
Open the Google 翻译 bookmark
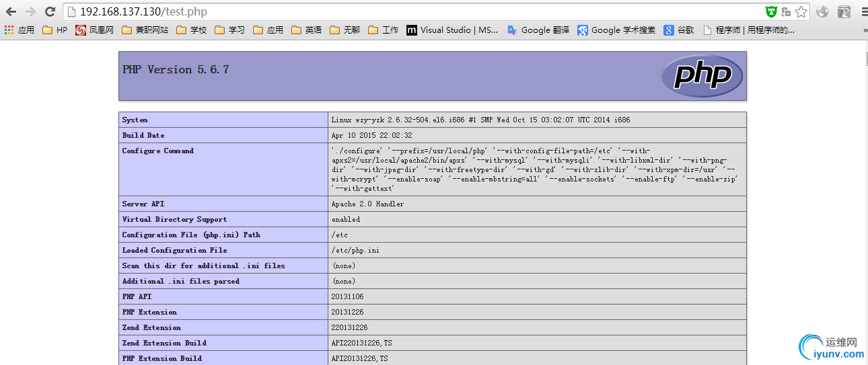[538, 30]
